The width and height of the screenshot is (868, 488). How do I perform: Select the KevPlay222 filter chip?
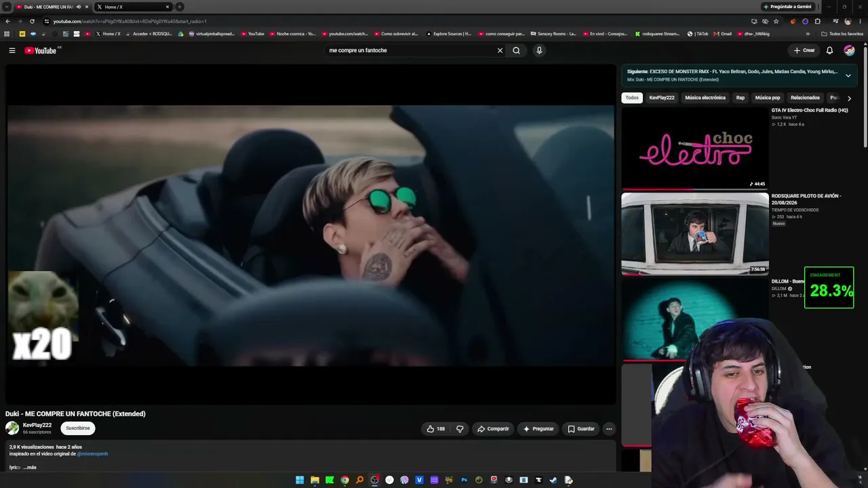click(x=662, y=98)
